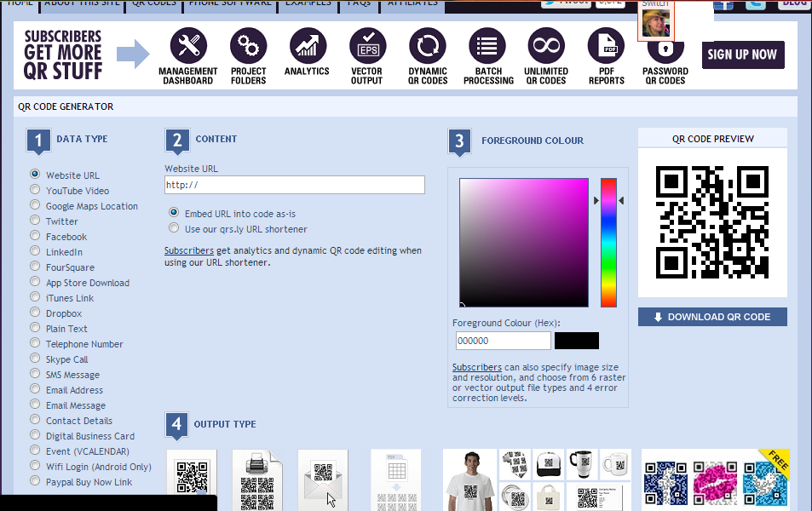Open the Analytics chart icon

pos(308,45)
